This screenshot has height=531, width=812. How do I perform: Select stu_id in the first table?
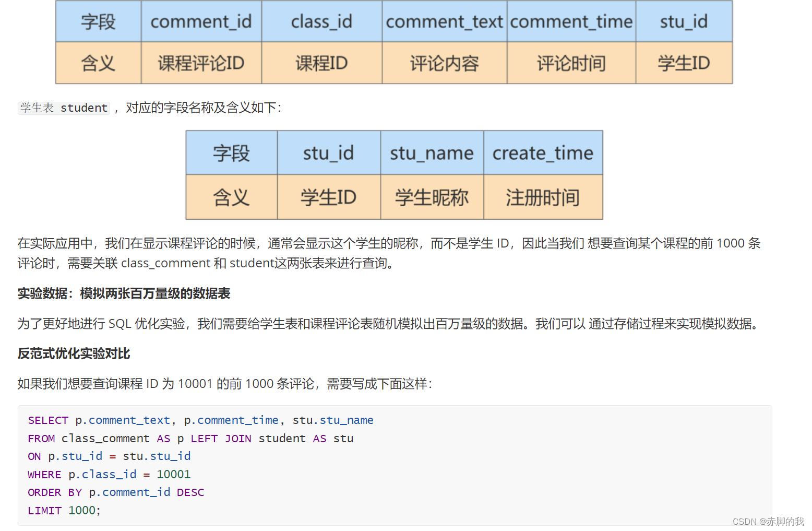684,21
